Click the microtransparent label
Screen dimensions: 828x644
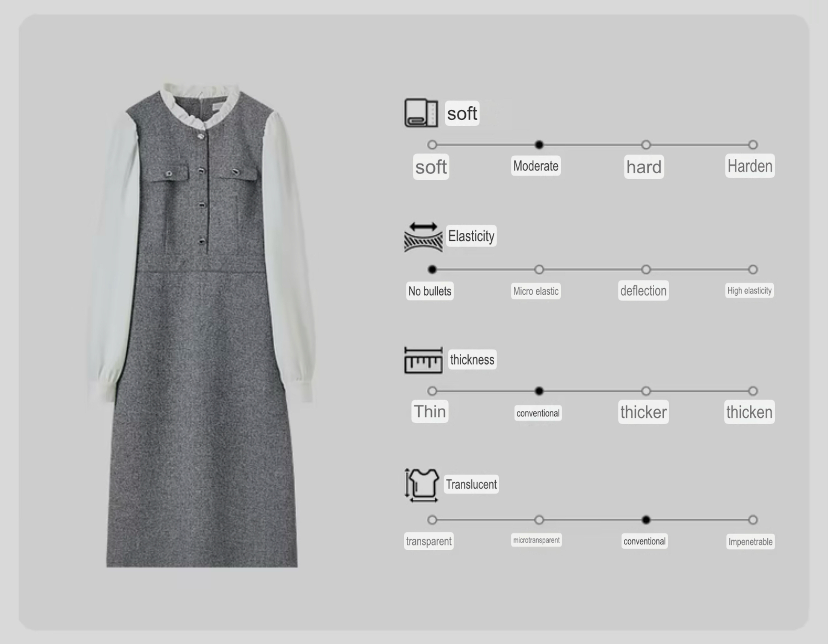click(x=537, y=540)
